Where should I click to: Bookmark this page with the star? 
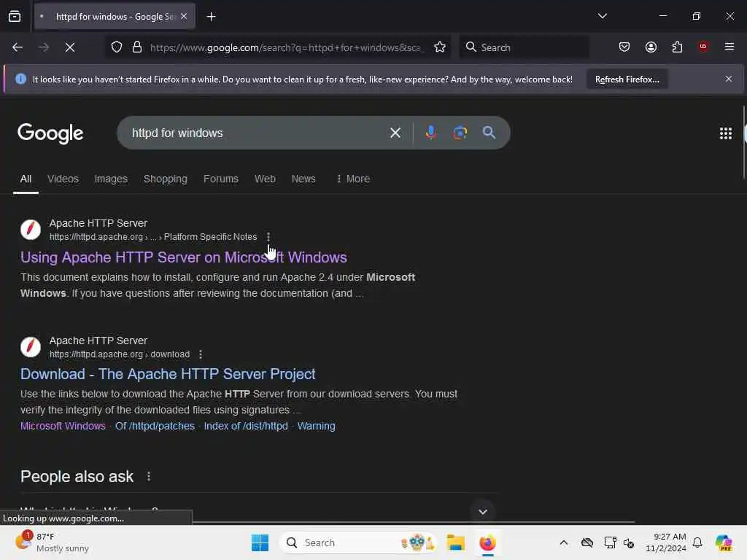440,47
